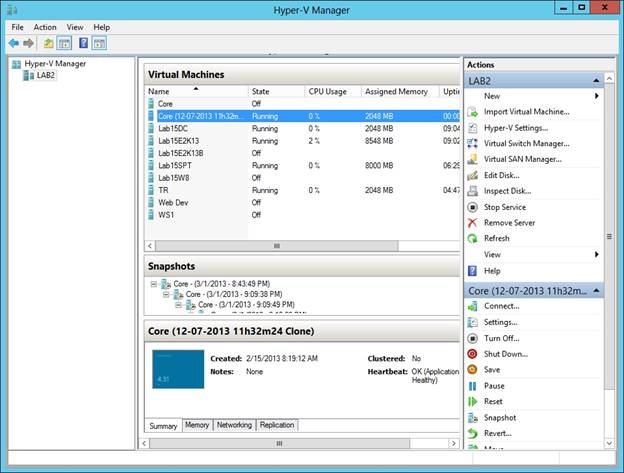Collapse the Core 9:09:38 PM snapshot node

pos(166,294)
